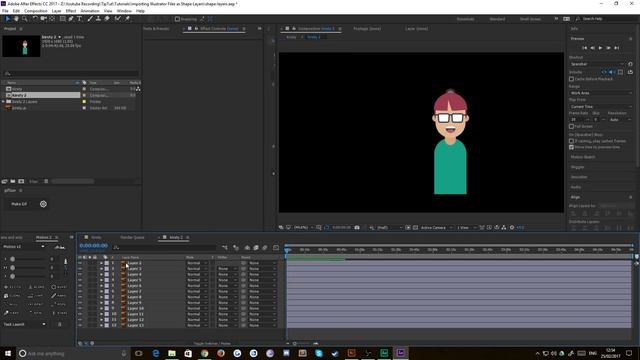Select the Standard workspace
Viewport: 640px width, 360px height.
497,19
